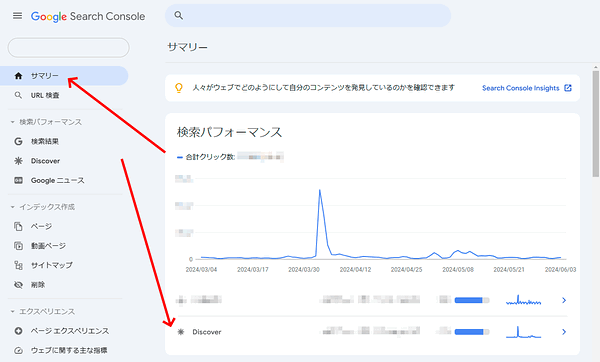Open the property selector box in sidebar
Image resolution: width=600 pixels, height=362 pixels.
click(x=68, y=47)
